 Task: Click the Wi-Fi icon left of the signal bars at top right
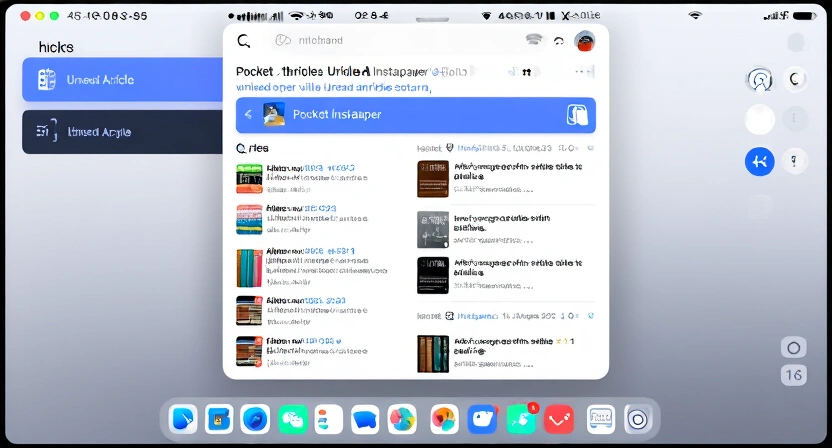tap(695, 15)
